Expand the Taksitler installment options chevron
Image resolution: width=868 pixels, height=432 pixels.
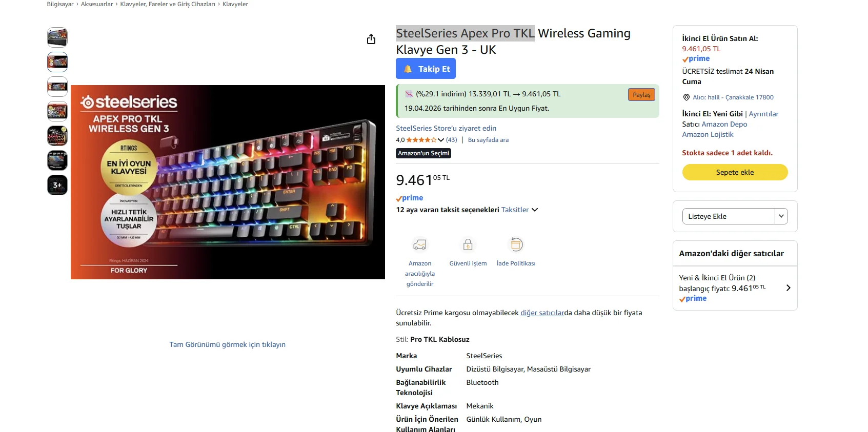535,210
